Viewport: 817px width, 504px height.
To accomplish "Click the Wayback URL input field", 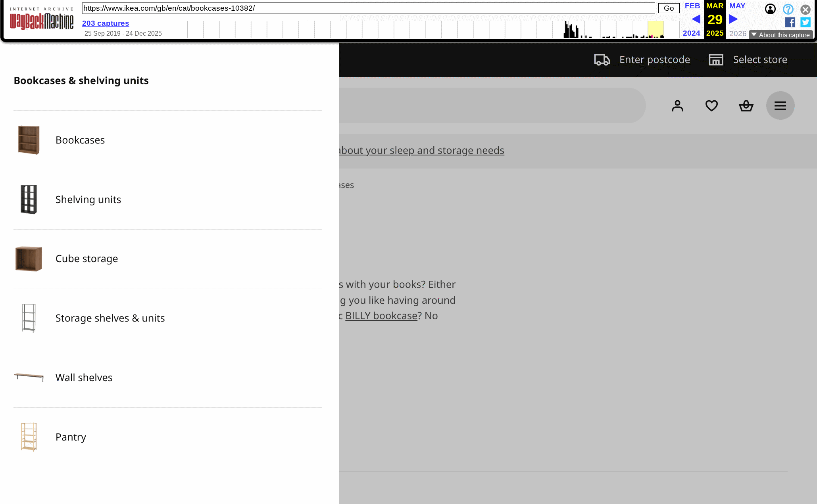I will 368,8.
